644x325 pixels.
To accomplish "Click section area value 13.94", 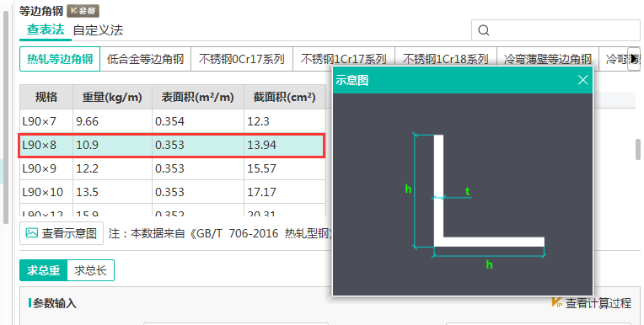I will tap(261, 145).
